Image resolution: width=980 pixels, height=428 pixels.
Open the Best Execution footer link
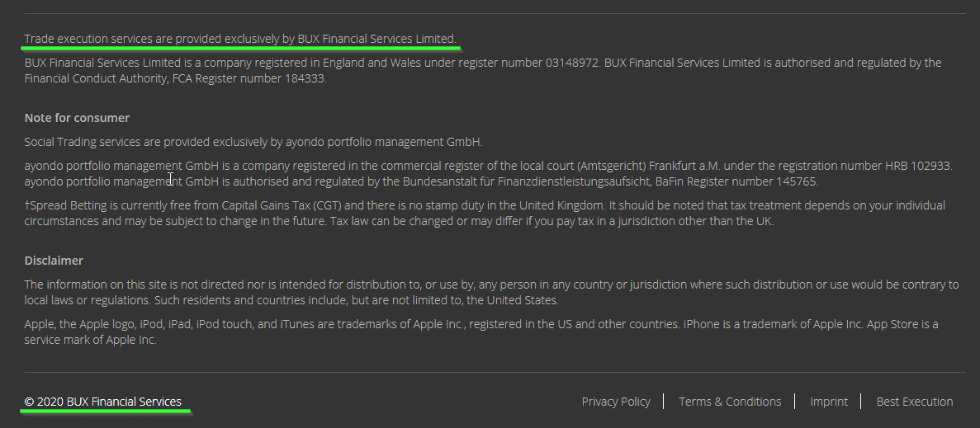[915, 402]
